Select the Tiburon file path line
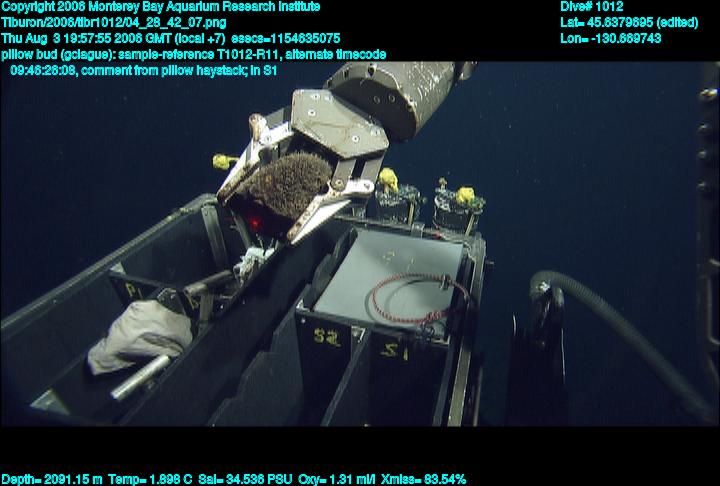Image resolution: width=720 pixels, height=486 pixels. point(113,22)
